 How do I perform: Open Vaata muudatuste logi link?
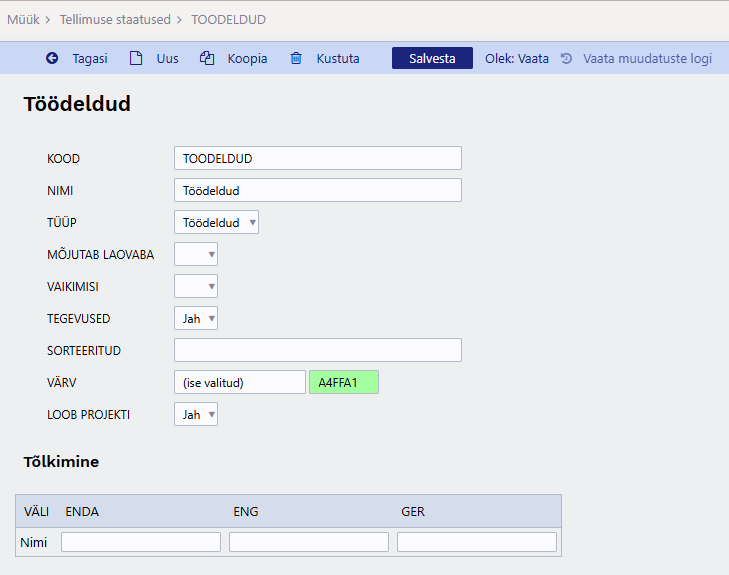point(647,59)
